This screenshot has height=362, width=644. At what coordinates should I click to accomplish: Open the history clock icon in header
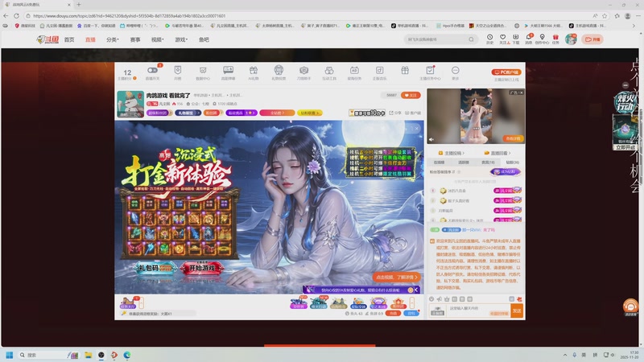pos(489,39)
